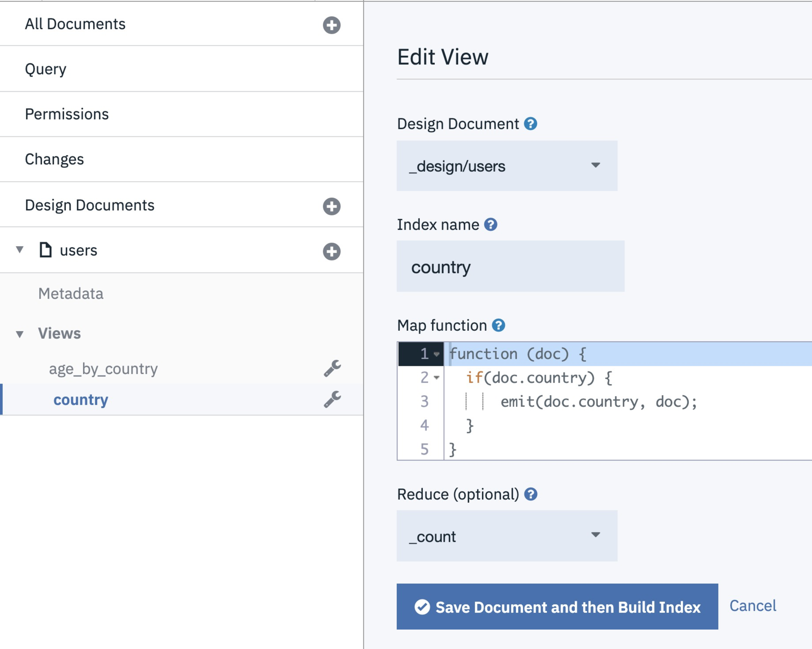Viewport: 812px width, 649px height.
Task: Go to the Query section
Action: 46,69
